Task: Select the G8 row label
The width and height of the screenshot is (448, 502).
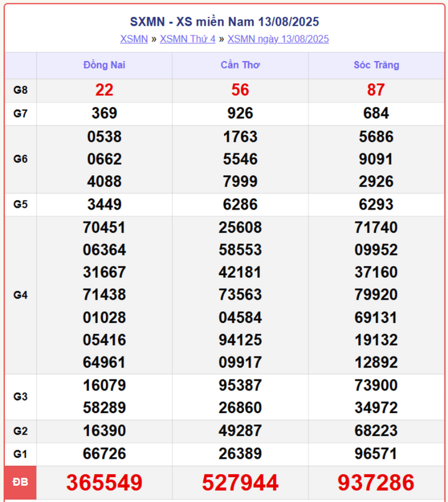Action: pos(21,90)
